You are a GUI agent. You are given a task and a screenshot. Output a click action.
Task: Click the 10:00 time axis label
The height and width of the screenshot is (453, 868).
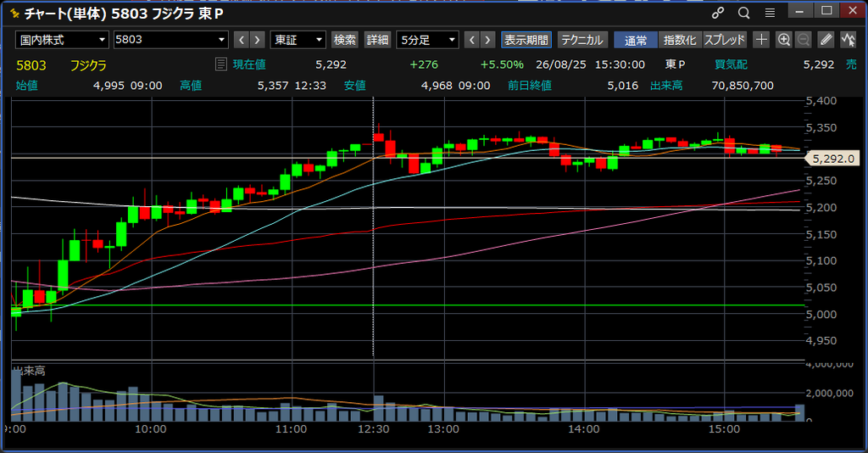[151, 429]
